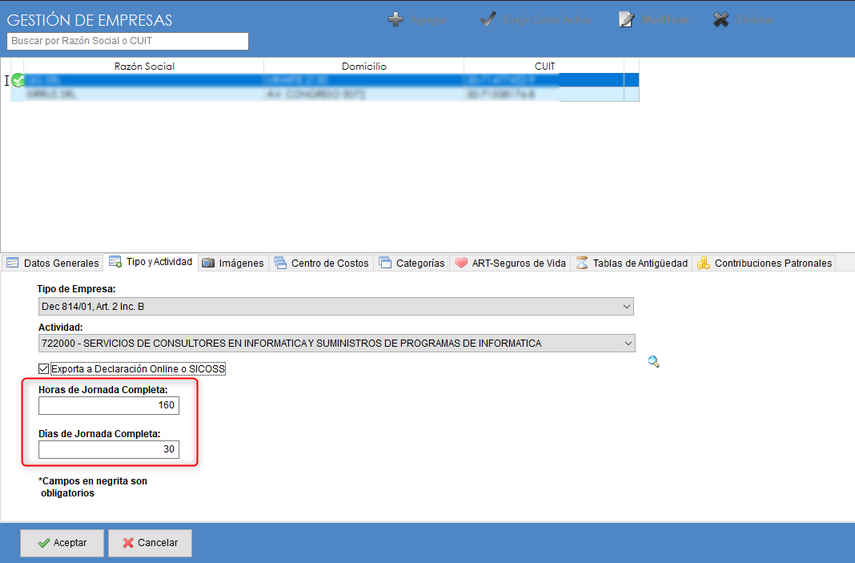The height and width of the screenshot is (563, 855).
Task: Open the Imágenes tab
Action: 233,263
